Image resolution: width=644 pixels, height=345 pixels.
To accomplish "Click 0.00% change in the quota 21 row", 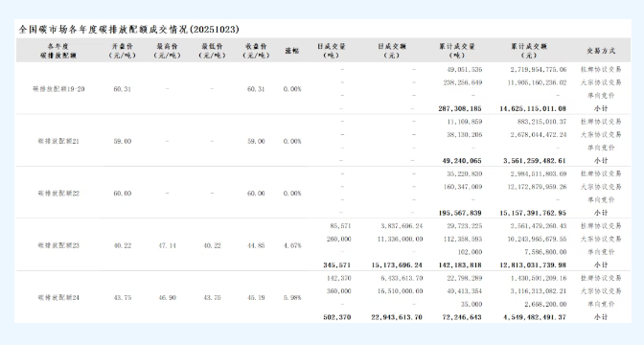I will (x=292, y=141).
